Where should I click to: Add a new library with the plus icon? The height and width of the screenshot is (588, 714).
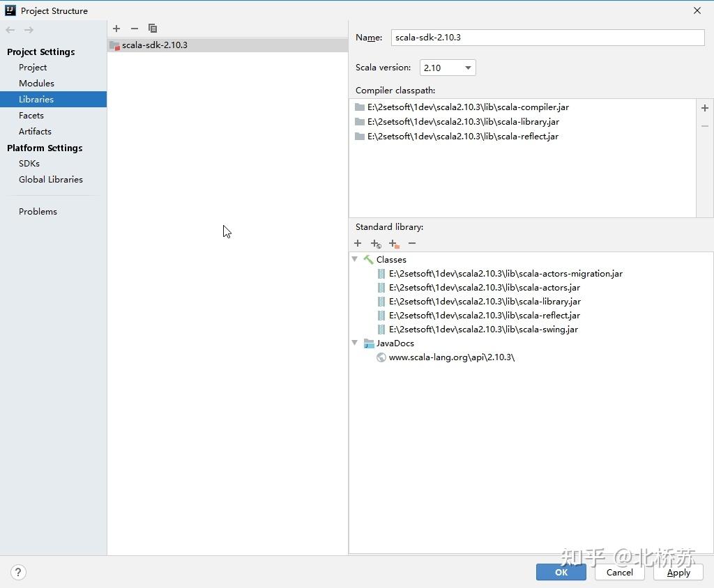point(116,29)
